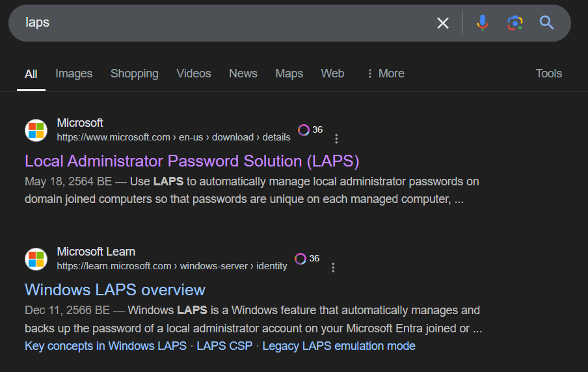Open Key concepts in Windows LAPS sitelink
The width and height of the screenshot is (588, 372).
(105, 346)
